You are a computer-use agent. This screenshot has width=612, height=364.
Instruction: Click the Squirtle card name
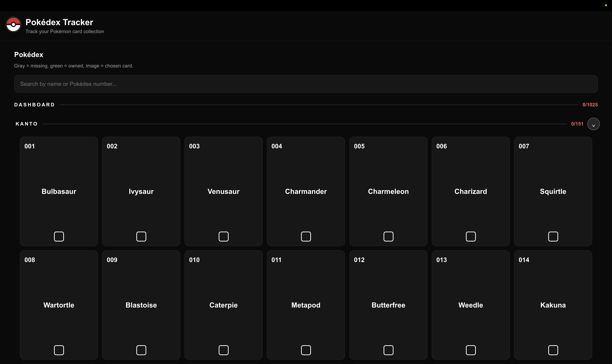pyautogui.click(x=553, y=192)
